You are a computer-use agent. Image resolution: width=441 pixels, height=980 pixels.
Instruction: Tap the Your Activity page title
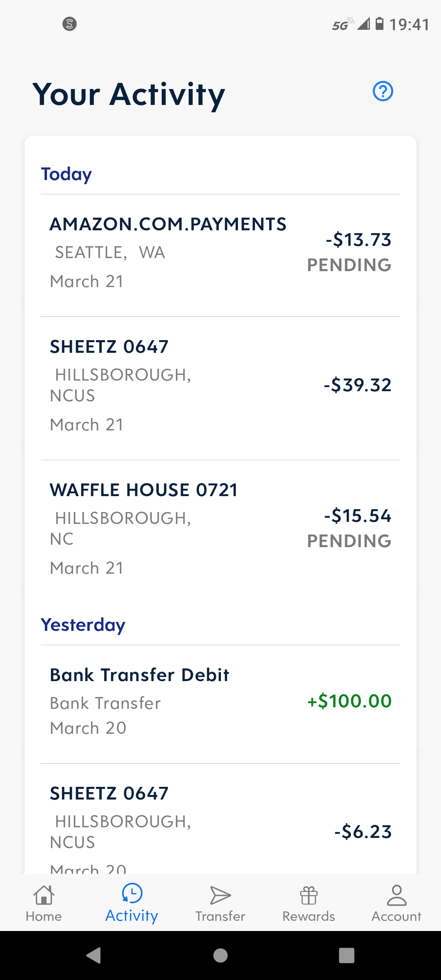coord(129,94)
